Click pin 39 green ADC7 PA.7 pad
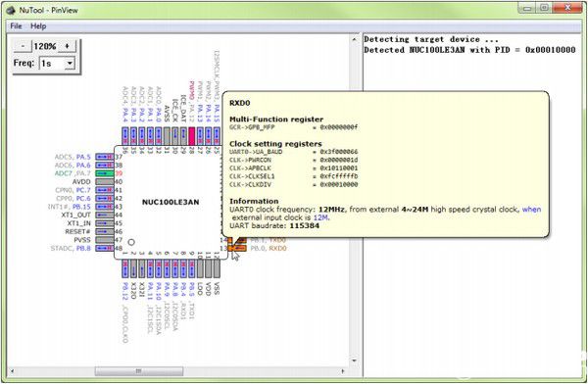This screenshot has width=588, height=384. click(104, 173)
